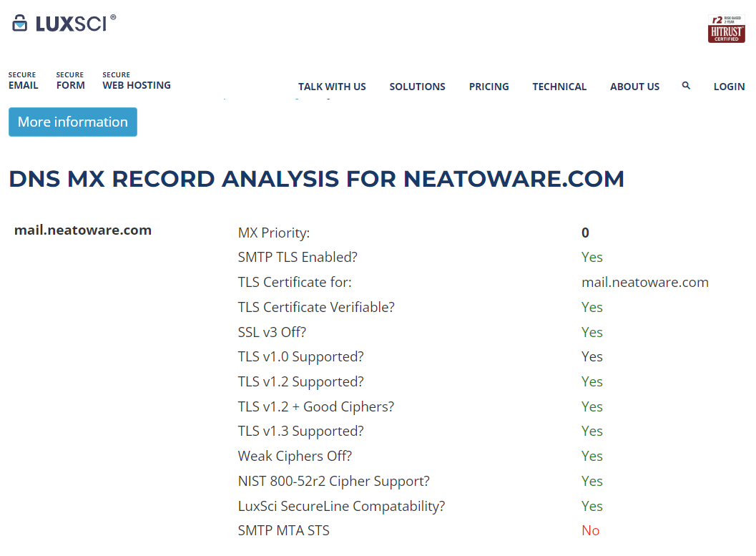Click the SMTP TLS Enabled label
This screenshot has width=756, height=556.
(x=298, y=257)
